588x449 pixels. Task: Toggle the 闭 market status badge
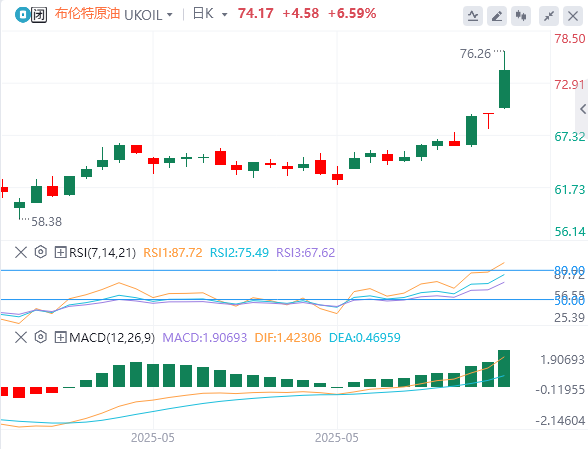[x=39, y=15]
